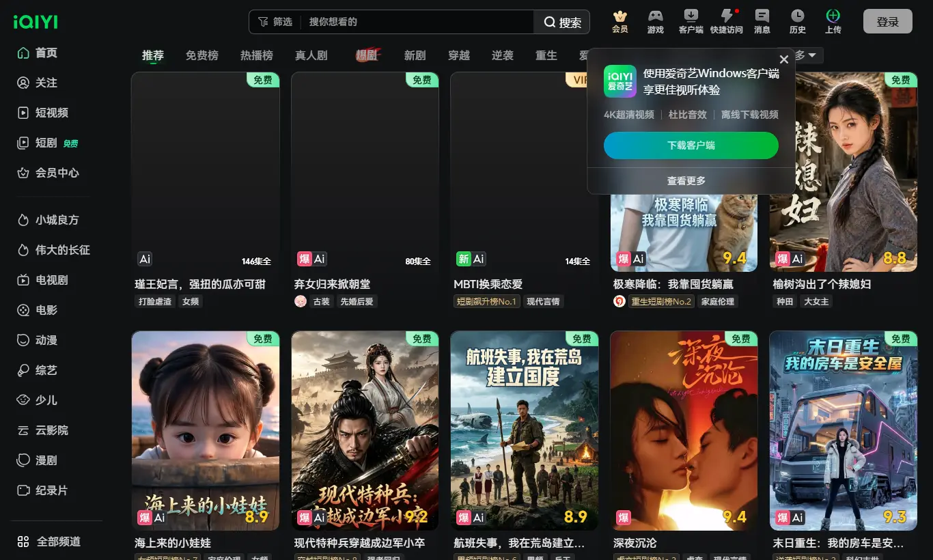933x560 pixels.
Task: Close the Windows client promotion popup
Action: point(784,59)
